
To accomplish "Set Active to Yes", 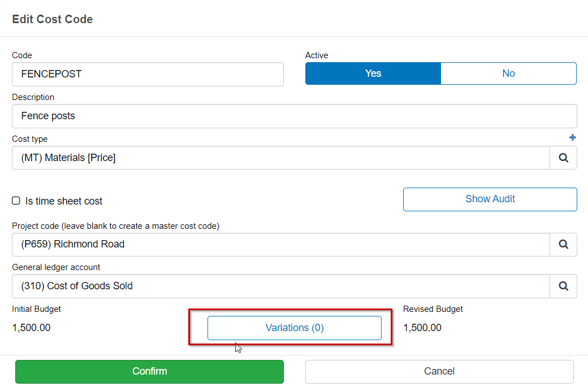I will 373,73.
